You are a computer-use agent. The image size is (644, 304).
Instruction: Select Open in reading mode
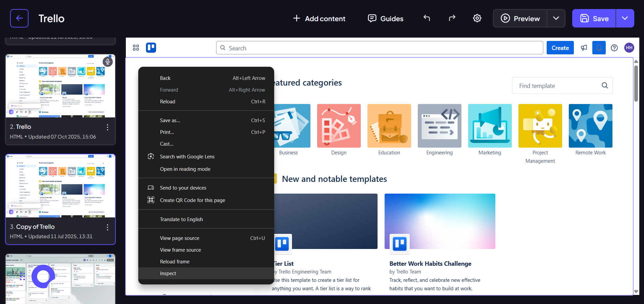point(206,169)
